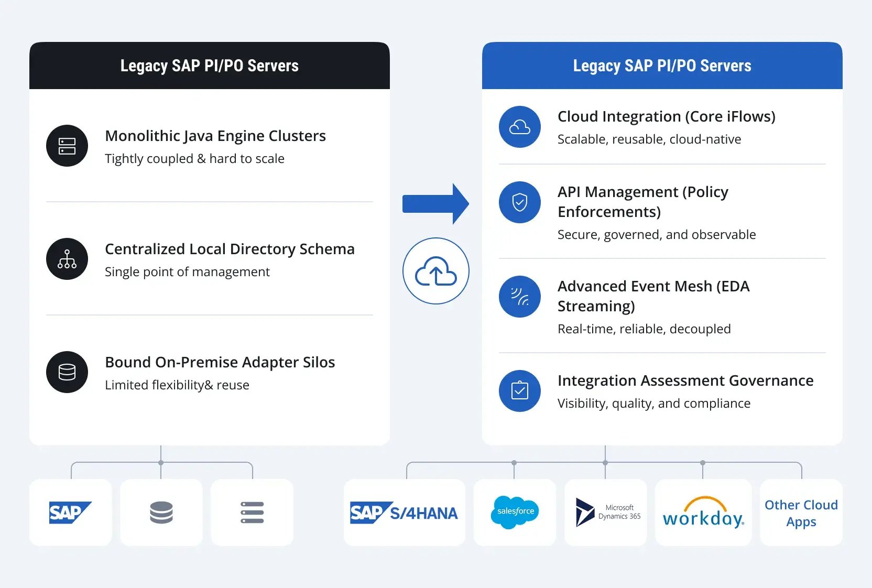
Task: Click the gray stacked lines tile
Action: click(x=252, y=513)
